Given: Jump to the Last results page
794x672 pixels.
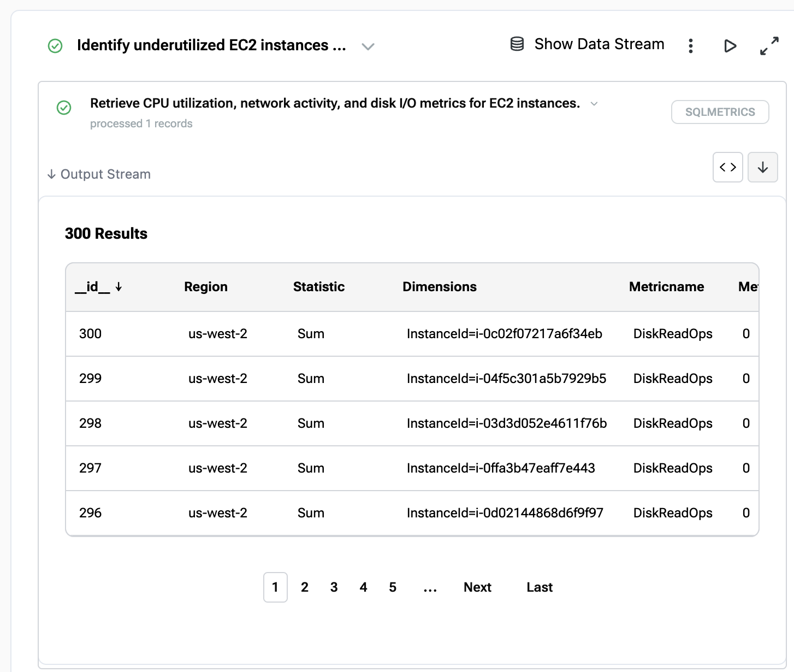Looking at the screenshot, I should click(539, 587).
